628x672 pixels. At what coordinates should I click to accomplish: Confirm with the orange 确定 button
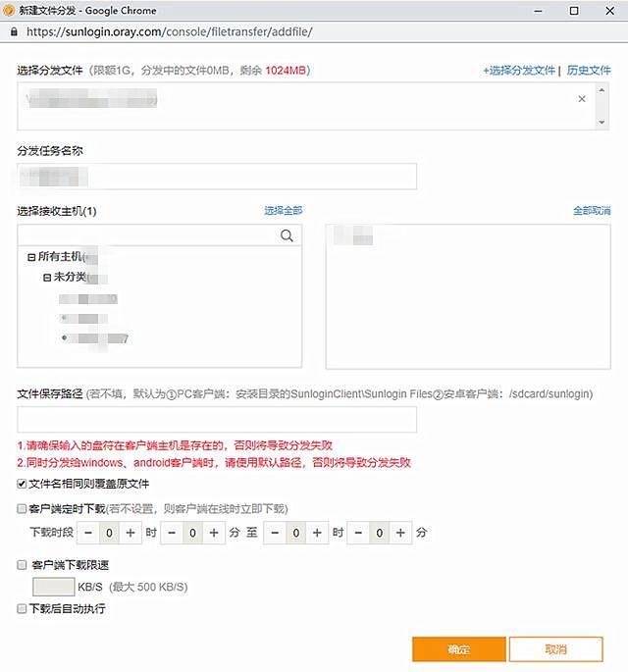[459, 649]
